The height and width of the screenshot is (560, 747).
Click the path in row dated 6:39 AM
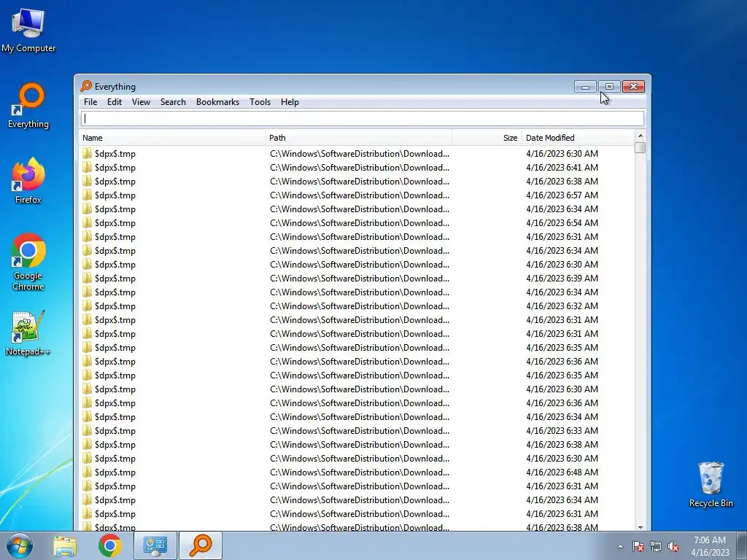(359, 278)
